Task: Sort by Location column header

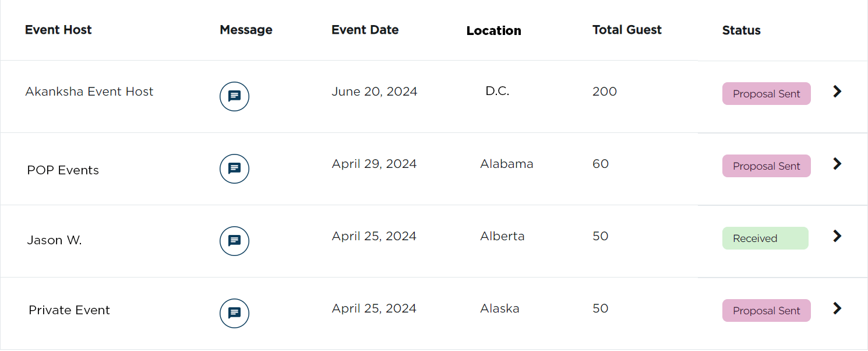Action: (x=494, y=31)
